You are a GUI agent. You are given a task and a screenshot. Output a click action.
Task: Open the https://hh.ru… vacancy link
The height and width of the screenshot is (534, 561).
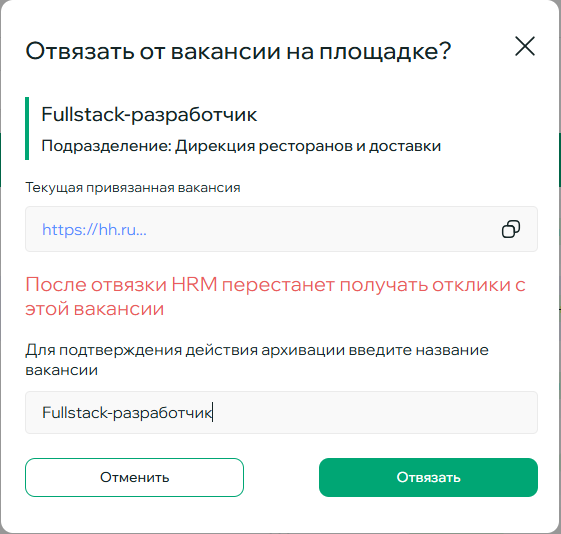[94, 229]
